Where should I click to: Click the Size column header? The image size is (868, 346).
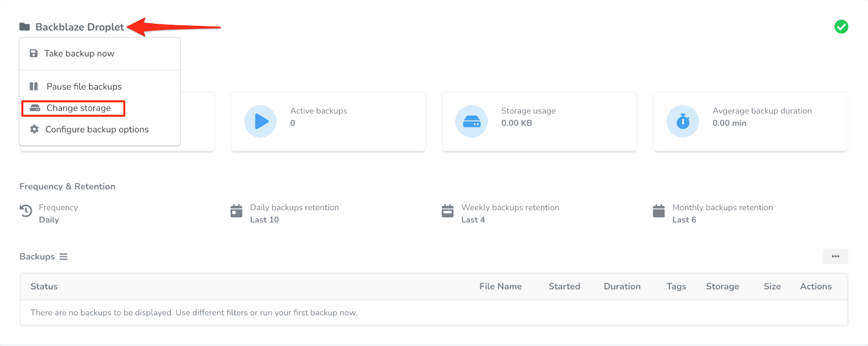point(772,286)
